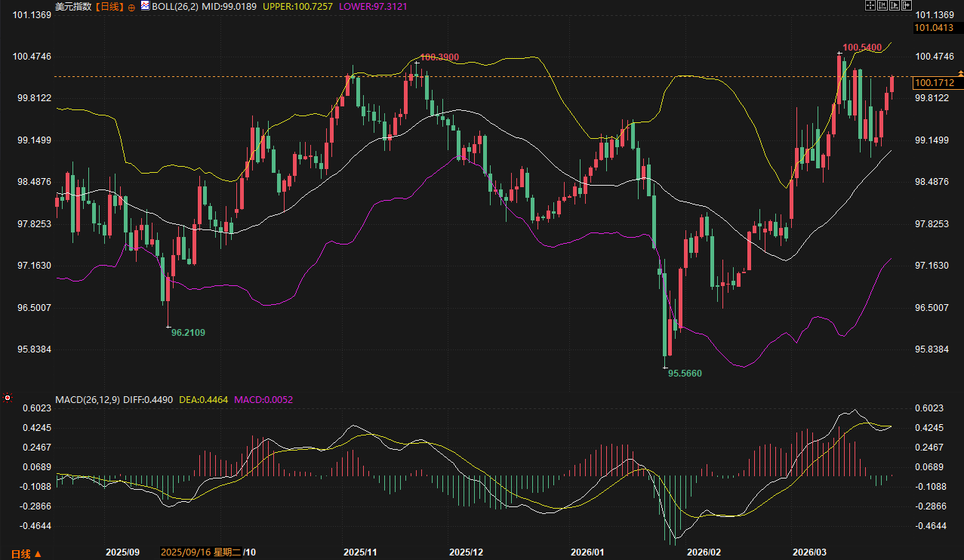
Task: Click the 96.2109 low price annotation
Action: click(x=188, y=332)
